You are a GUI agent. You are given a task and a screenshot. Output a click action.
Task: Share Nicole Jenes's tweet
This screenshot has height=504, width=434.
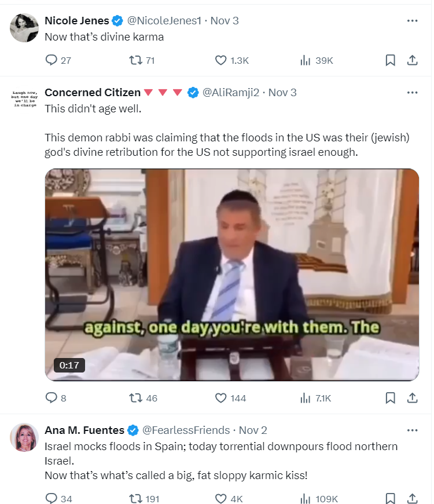tap(412, 60)
